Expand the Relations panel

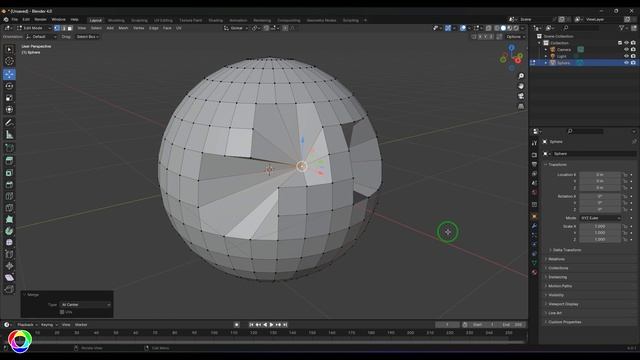(556, 259)
